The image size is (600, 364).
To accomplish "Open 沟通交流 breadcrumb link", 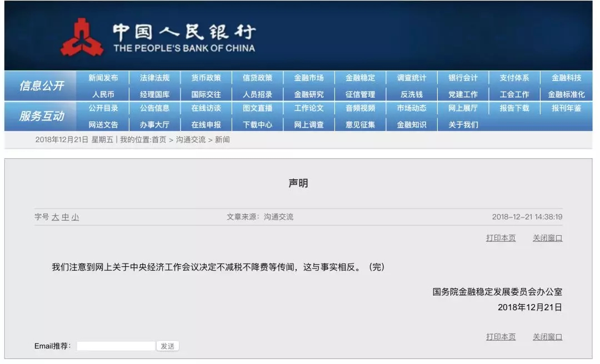I will point(191,140).
